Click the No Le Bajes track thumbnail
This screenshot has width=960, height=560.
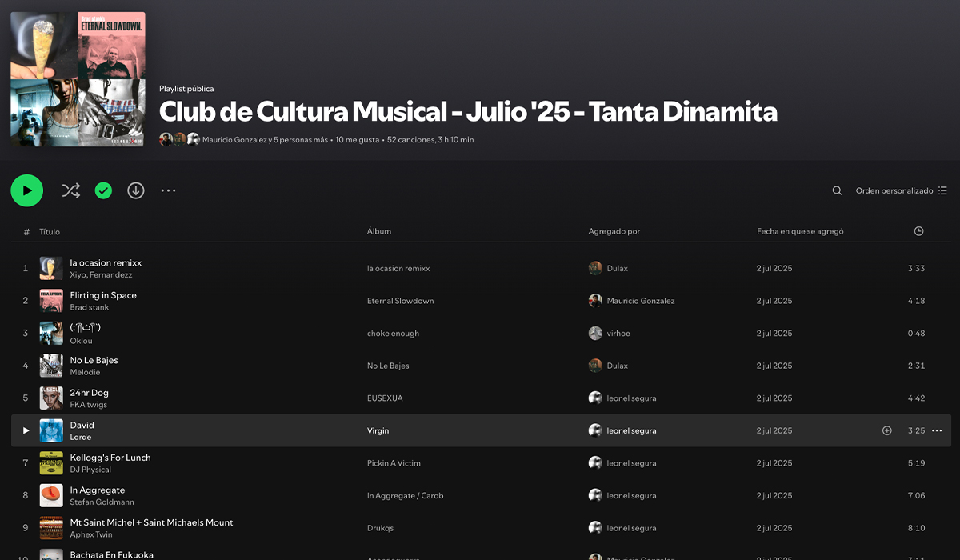point(51,366)
